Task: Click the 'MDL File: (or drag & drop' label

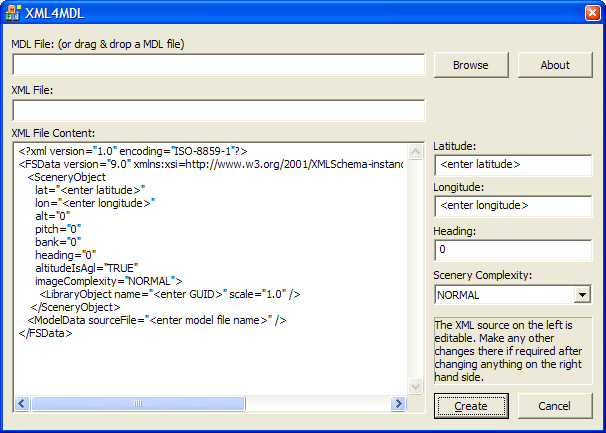Action: [98, 44]
